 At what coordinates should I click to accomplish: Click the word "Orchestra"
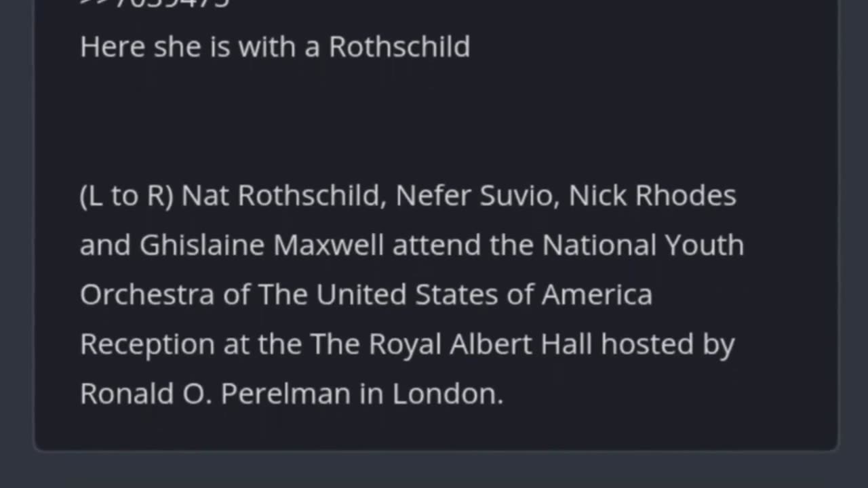(x=147, y=295)
